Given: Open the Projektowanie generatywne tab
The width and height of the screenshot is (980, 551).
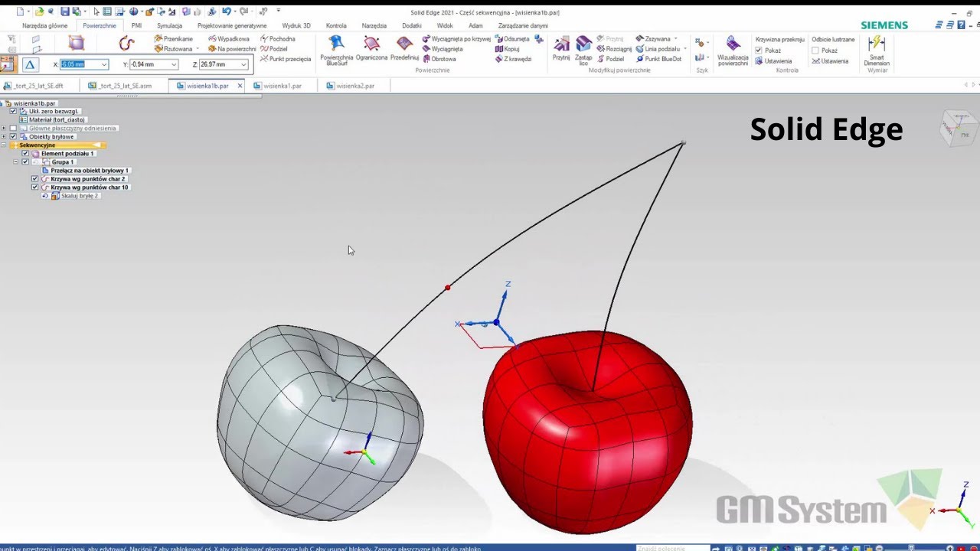Looking at the screenshot, I should point(232,25).
